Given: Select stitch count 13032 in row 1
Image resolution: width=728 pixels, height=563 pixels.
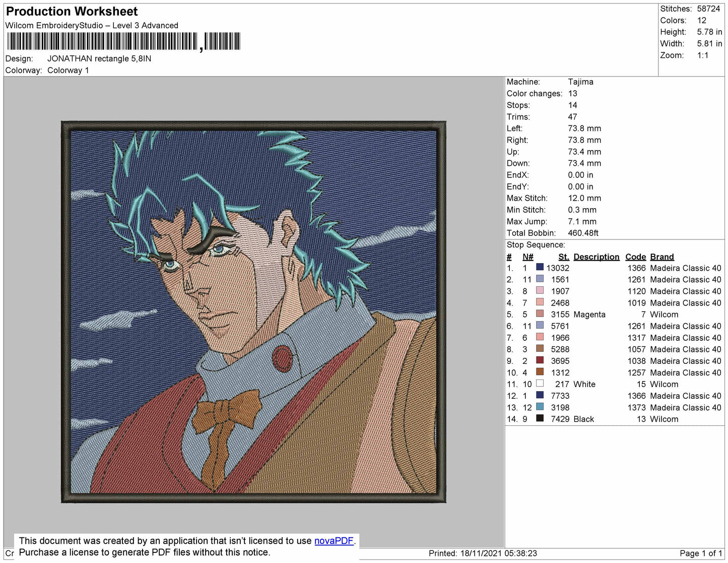Looking at the screenshot, I should click(558, 268).
